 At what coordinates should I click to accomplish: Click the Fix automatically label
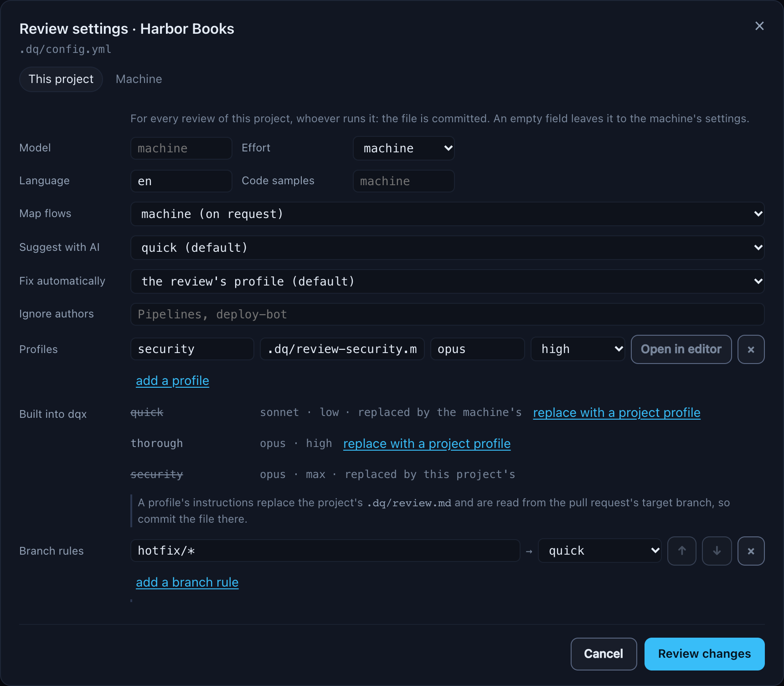click(62, 281)
